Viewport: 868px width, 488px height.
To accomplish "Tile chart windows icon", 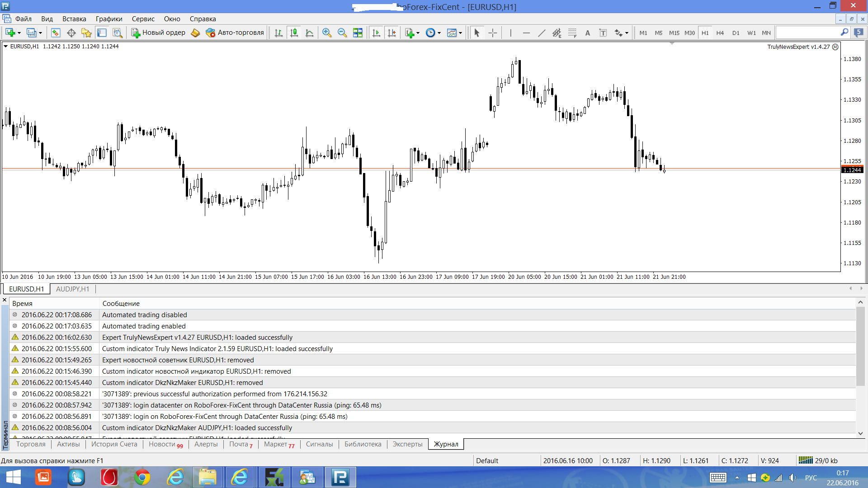I will [x=358, y=33].
